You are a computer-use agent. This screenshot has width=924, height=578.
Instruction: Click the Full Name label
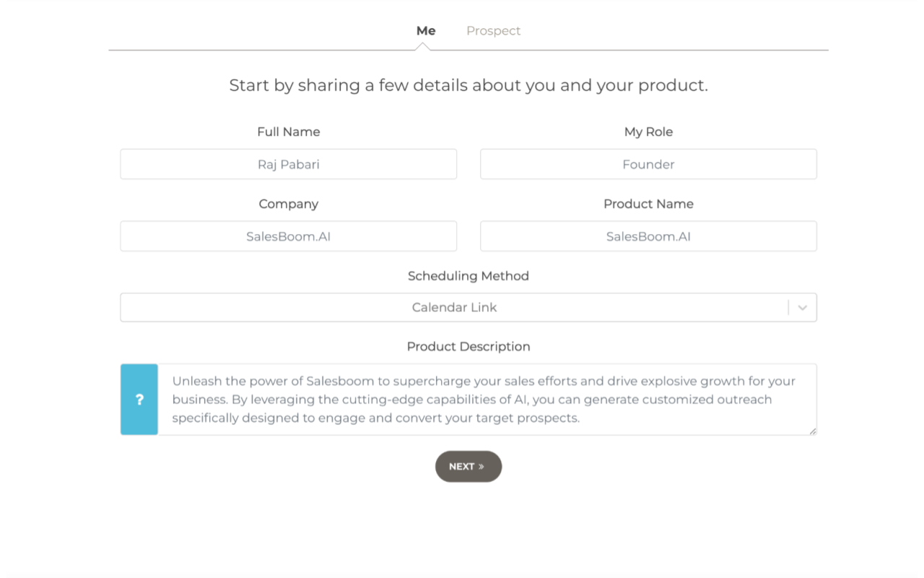[x=288, y=131]
